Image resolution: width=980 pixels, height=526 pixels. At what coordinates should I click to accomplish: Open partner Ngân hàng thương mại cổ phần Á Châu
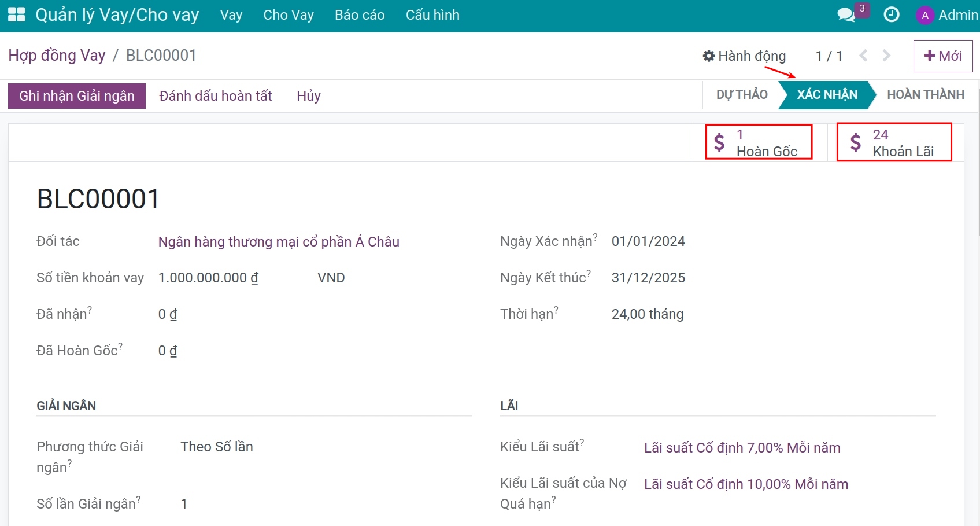tap(279, 242)
